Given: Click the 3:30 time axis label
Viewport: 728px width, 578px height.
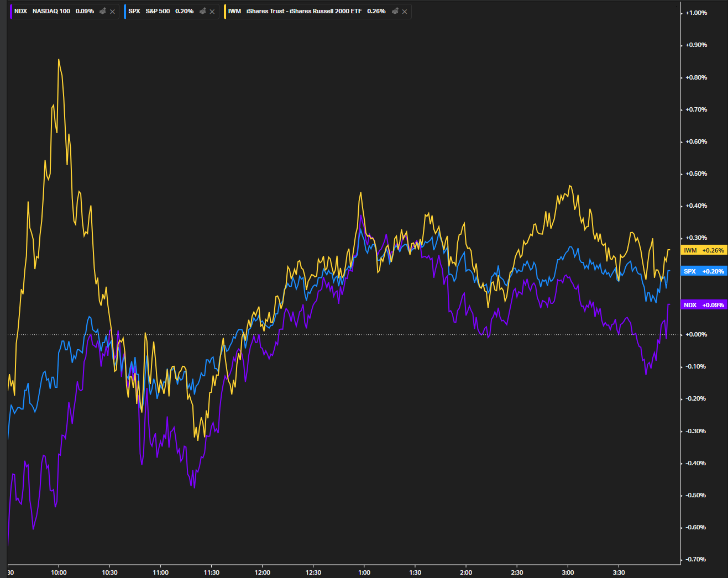Looking at the screenshot, I should [x=619, y=572].
